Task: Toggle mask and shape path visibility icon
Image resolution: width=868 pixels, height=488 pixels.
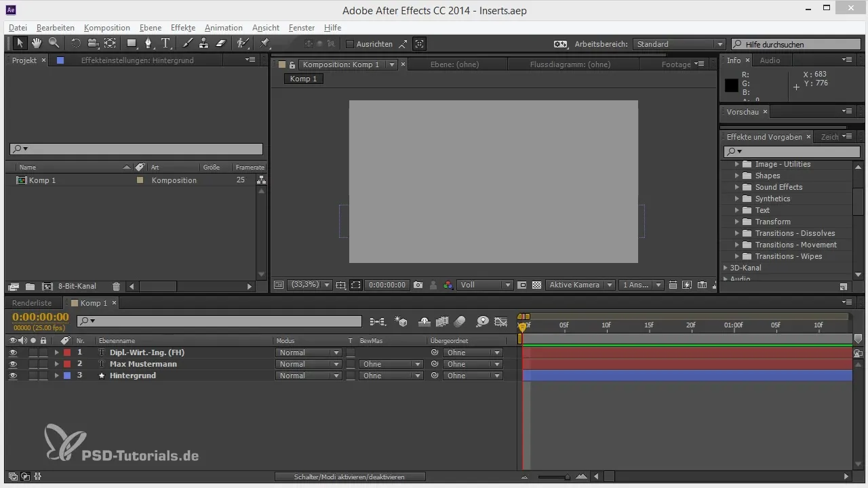Action: click(x=356, y=285)
